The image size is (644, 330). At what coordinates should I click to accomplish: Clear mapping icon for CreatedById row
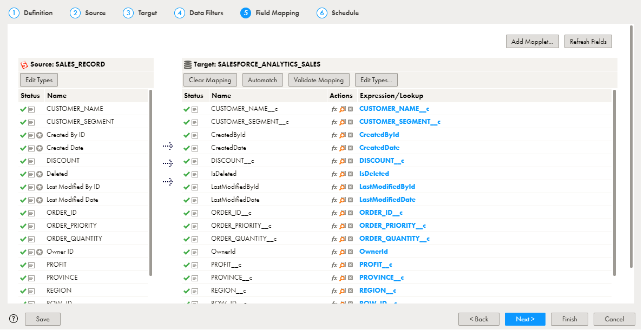[x=350, y=135]
